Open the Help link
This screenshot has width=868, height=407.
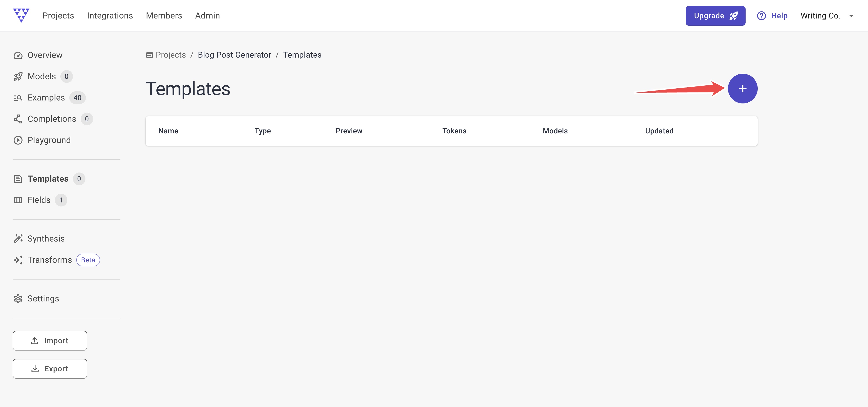(779, 16)
